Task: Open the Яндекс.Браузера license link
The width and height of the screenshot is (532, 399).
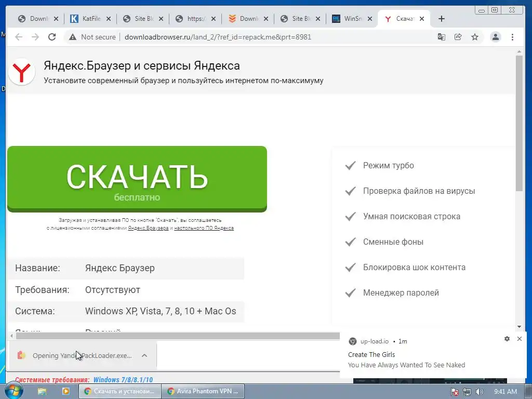Action: click(148, 228)
